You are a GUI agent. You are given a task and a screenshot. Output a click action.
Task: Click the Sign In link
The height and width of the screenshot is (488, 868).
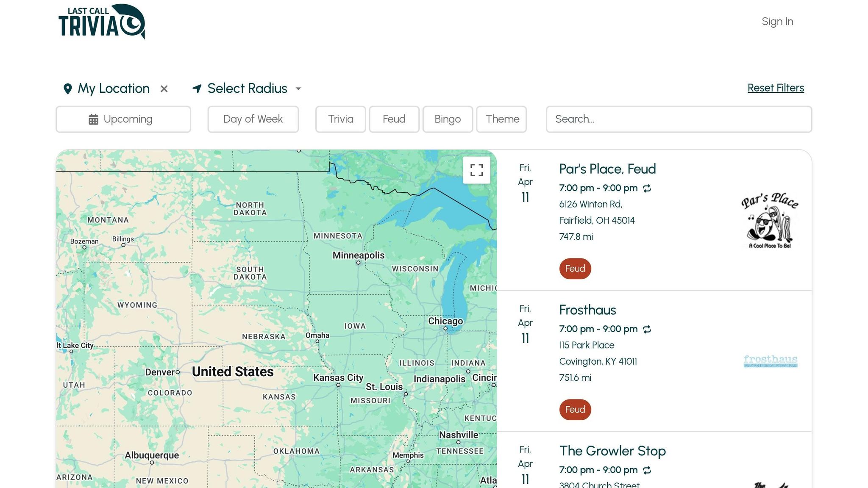click(777, 22)
